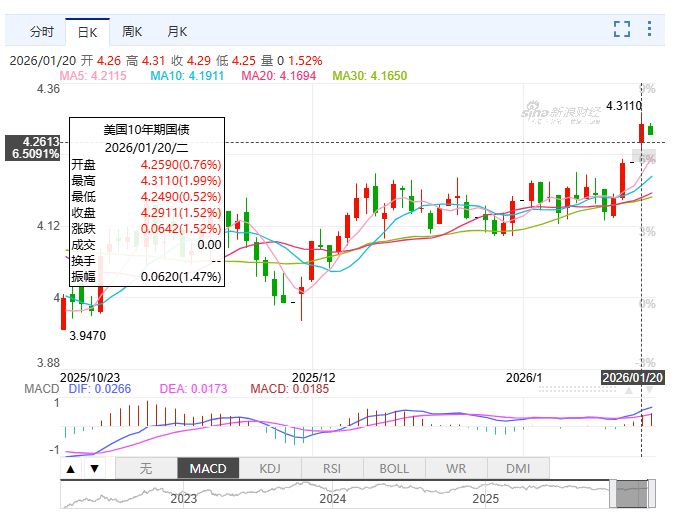This screenshot has height=522, width=690.
Task: Switch indicator to BOLL
Action: [394, 468]
